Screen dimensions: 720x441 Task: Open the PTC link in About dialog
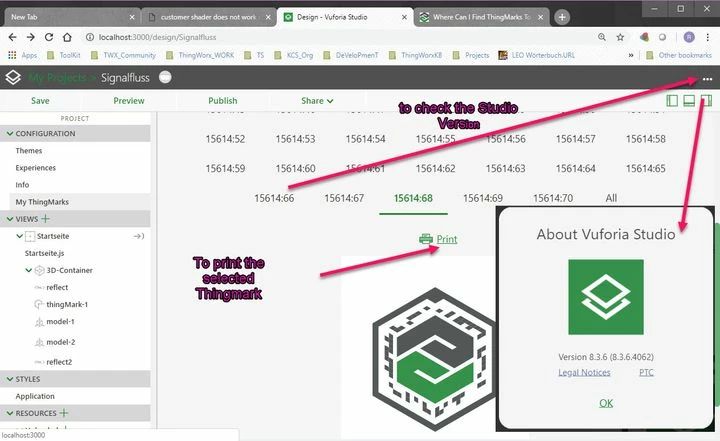pos(646,373)
